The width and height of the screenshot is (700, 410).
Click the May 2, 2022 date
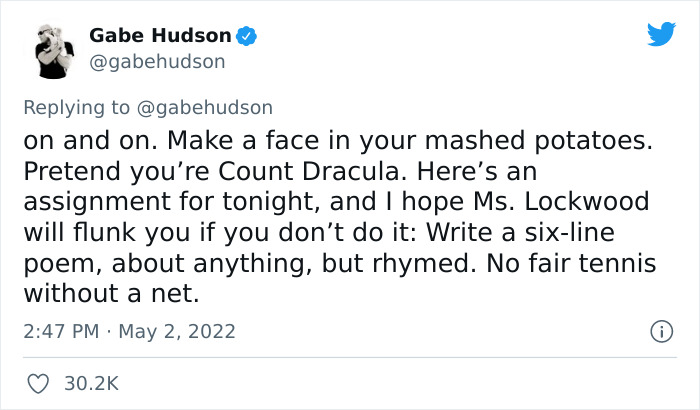[180, 331]
